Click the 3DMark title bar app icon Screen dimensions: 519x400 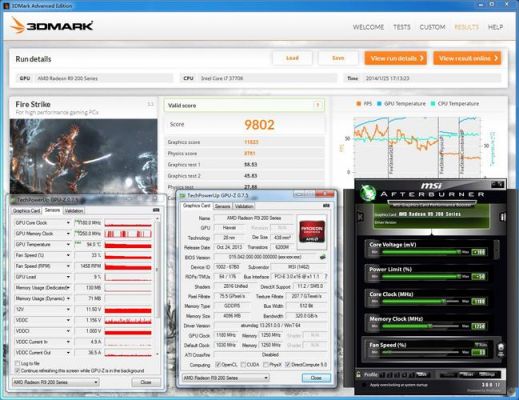click(6, 6)
